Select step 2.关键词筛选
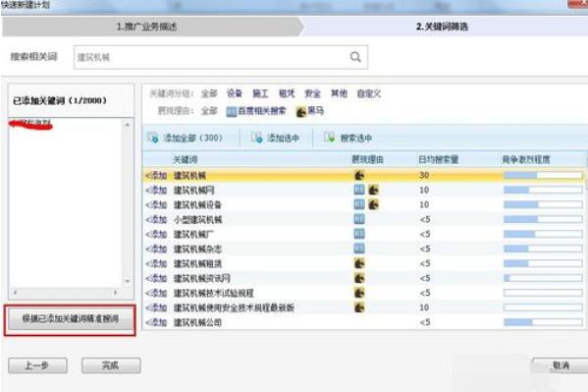The height and width of the screenshot is (392, 588). coord(442,27)
